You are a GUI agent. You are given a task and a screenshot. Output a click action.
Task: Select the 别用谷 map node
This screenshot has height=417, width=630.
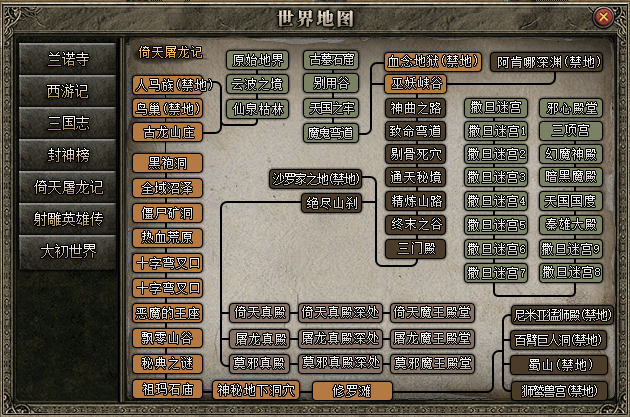pos(331,84)
